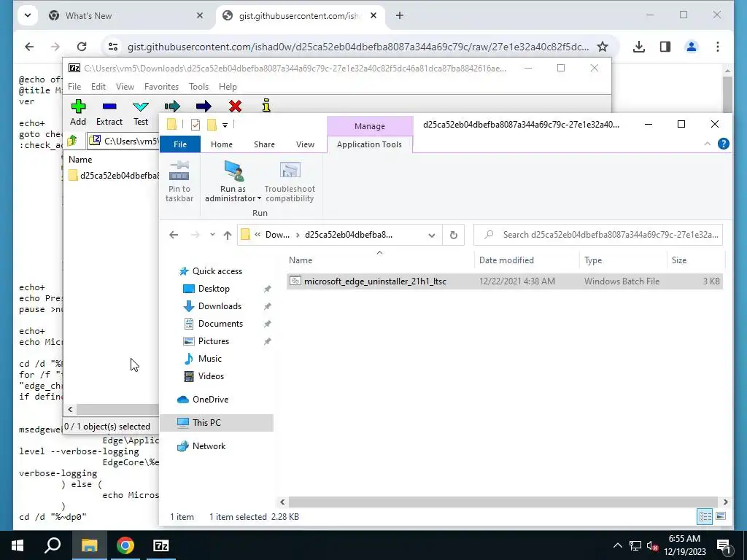Switch to Details view icon in status bar
This screenshot has height=560, width=747.
pos(705,517)
